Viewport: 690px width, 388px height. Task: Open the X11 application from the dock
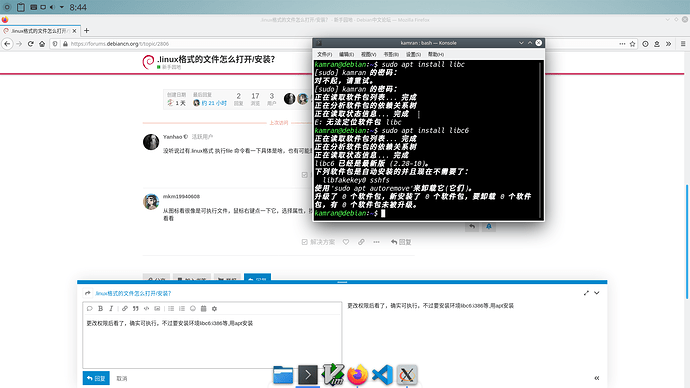[x=407, y=375]
